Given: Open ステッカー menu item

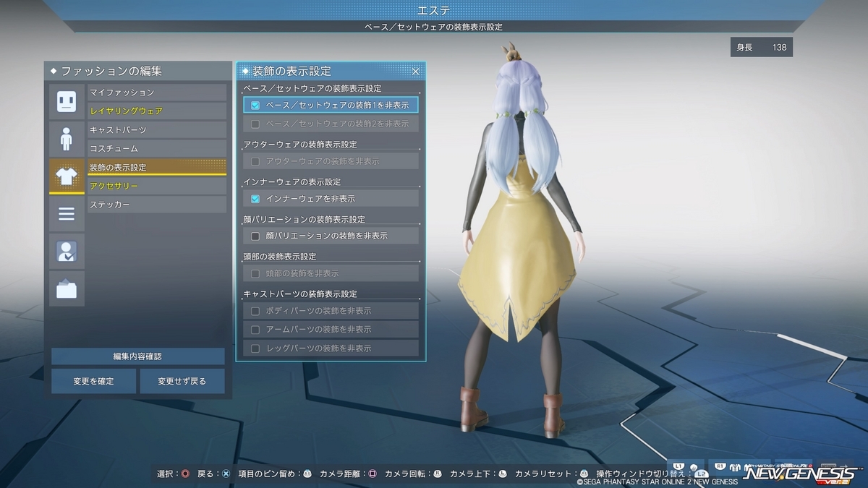Looking at the screenshot, I should point(157,205).
